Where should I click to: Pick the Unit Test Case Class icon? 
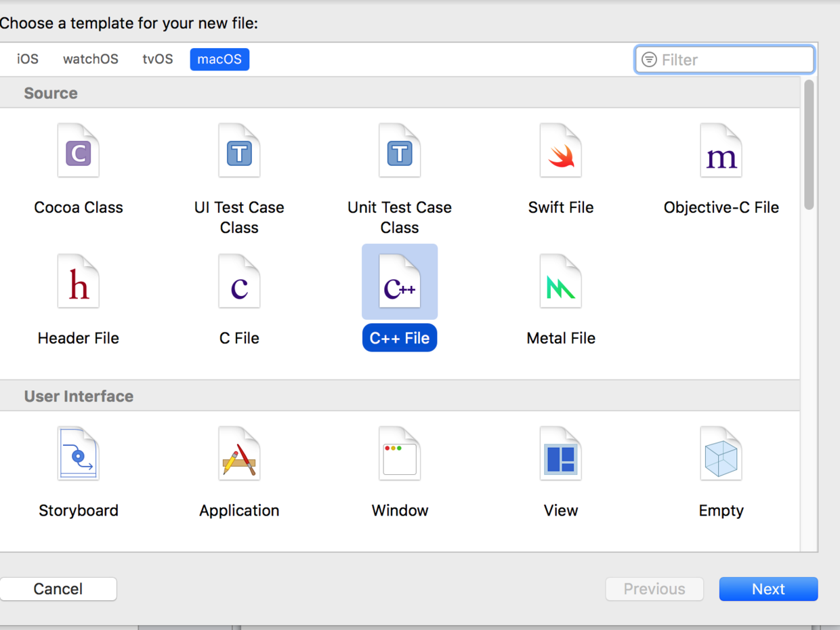click(400, 151)
